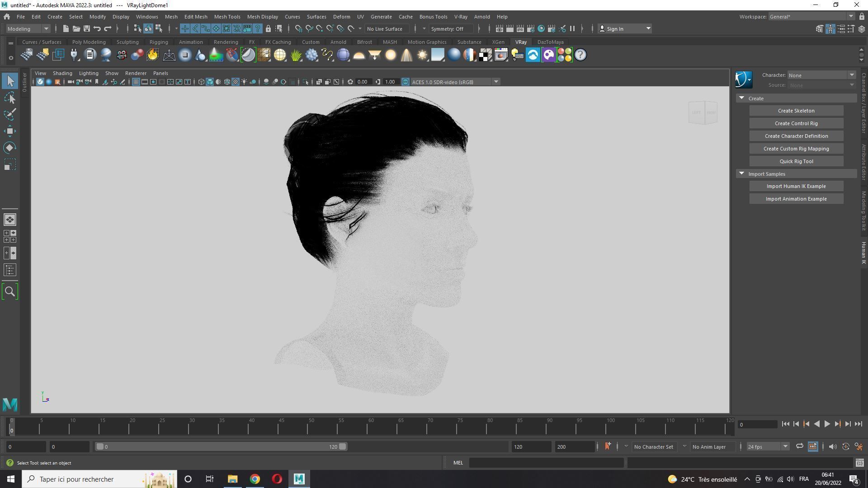Click the Create Skeleton button
868x488 pixels.
point(796,111)
